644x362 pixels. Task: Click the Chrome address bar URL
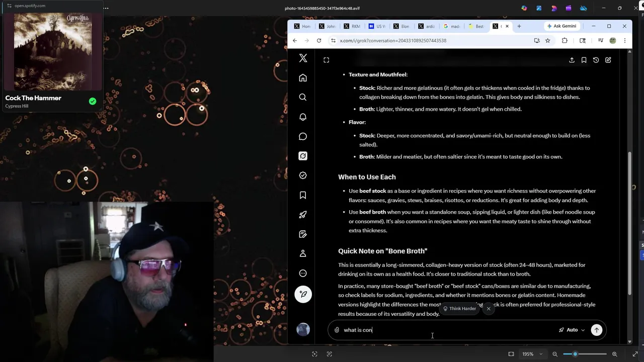pyautogui.click(x=393, y=41)
